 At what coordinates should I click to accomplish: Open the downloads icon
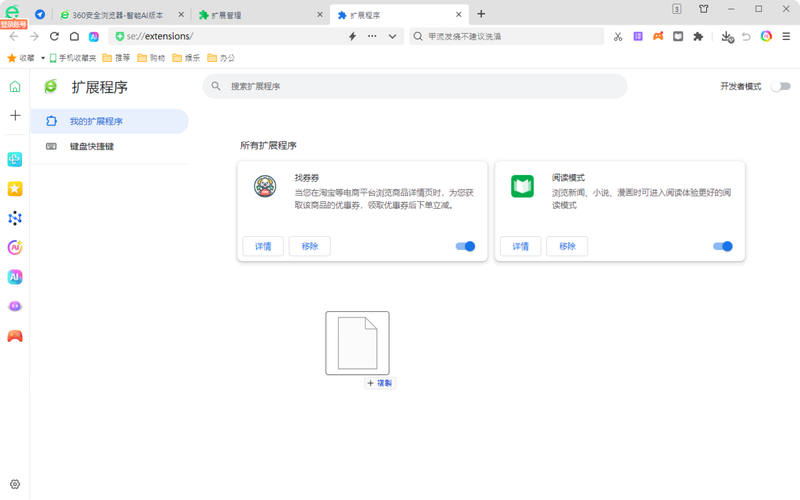(727, 37)
